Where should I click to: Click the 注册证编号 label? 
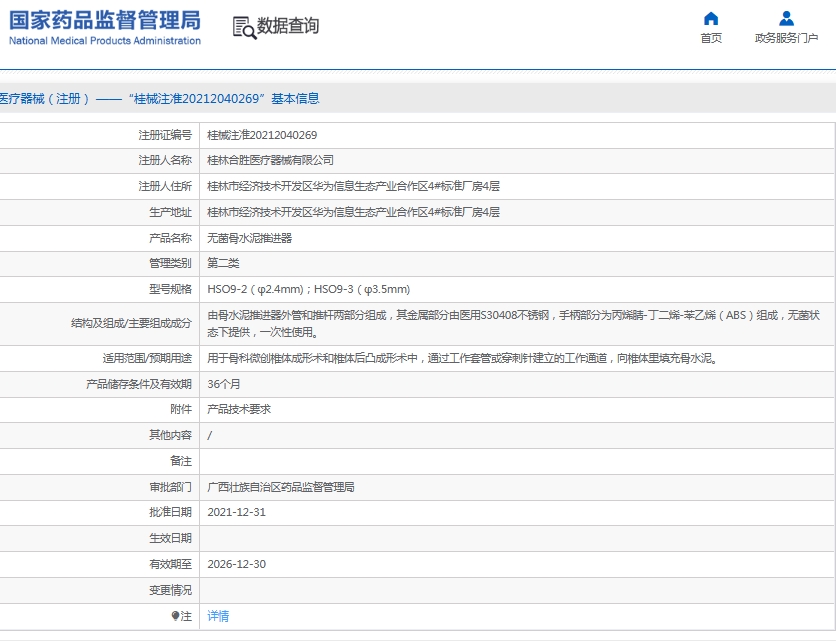(x=165, y=135)
